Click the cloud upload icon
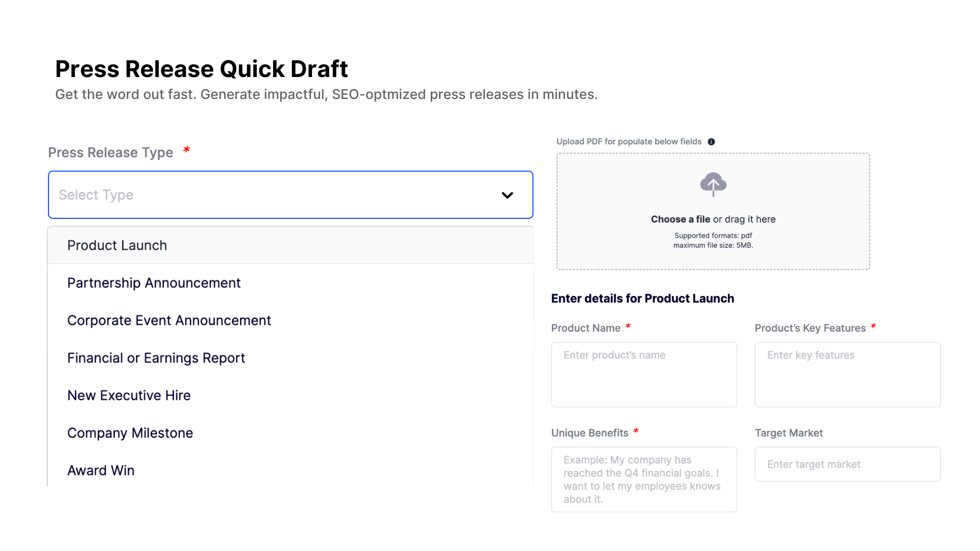This screenshot has width=980, height=551. [x=713, y=185]
